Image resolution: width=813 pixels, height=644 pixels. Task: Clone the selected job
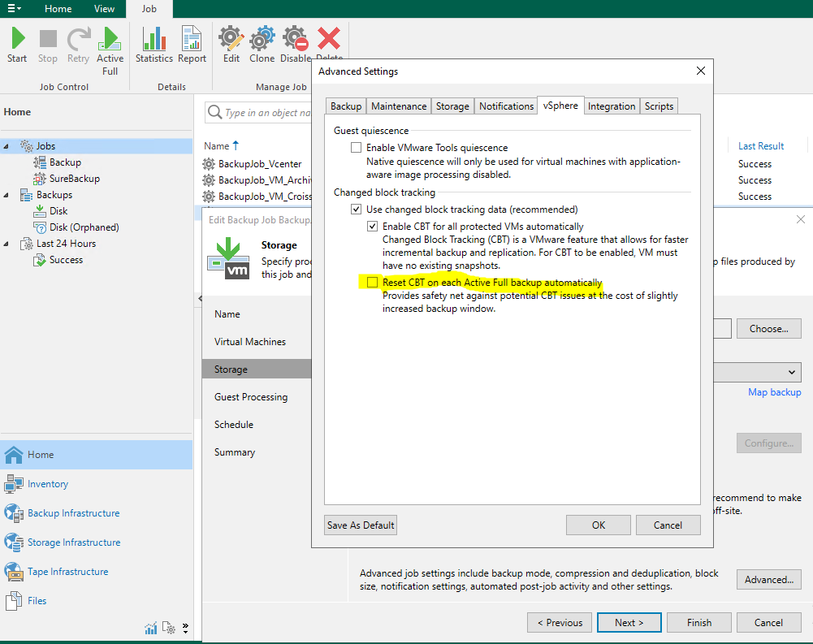click(x=262, y=45)
